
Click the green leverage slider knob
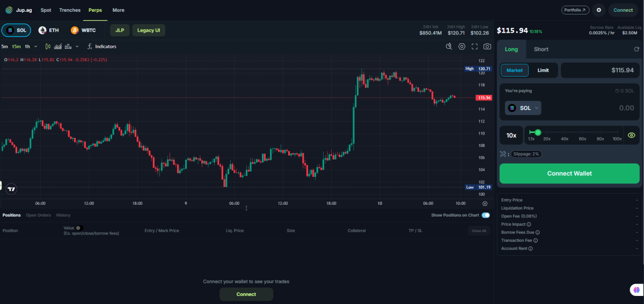[538, 132]
